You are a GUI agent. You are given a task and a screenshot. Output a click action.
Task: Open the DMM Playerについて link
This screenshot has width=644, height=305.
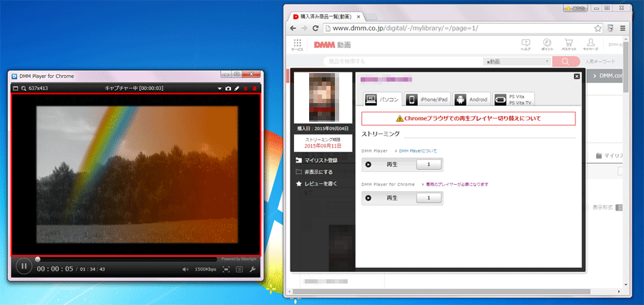[x=418, y=151]
